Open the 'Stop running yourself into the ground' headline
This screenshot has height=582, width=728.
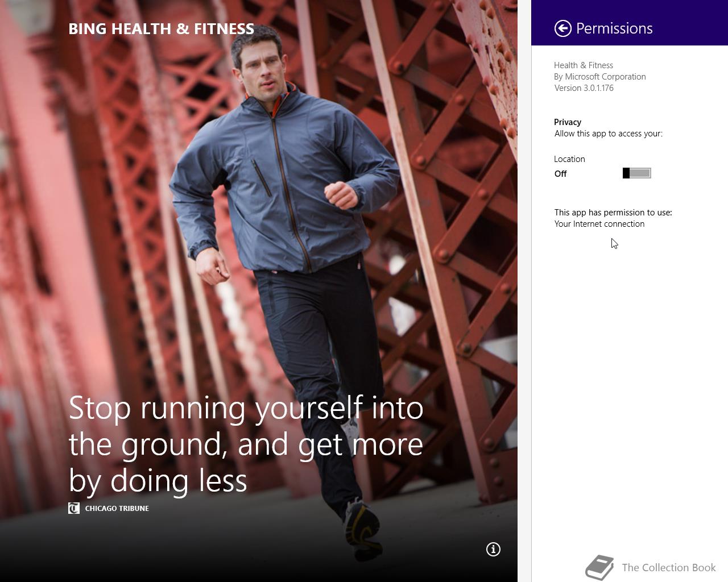click(x=246, y=444)
